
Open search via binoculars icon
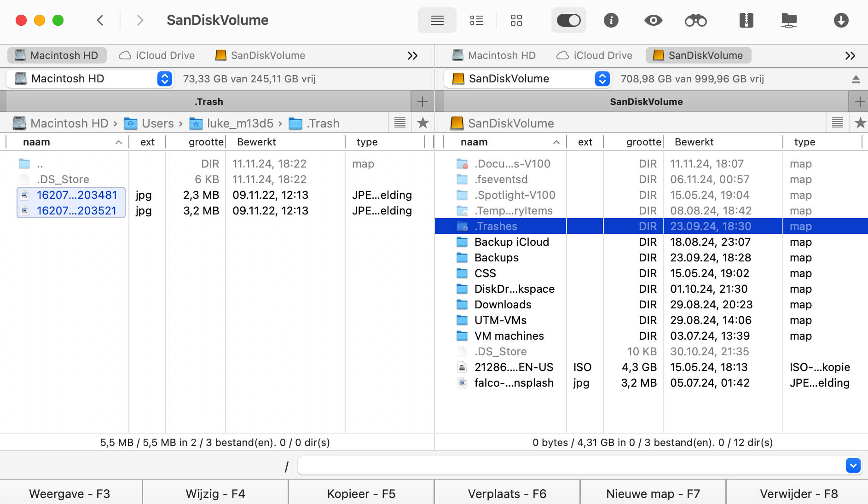[x=695, y=20]
